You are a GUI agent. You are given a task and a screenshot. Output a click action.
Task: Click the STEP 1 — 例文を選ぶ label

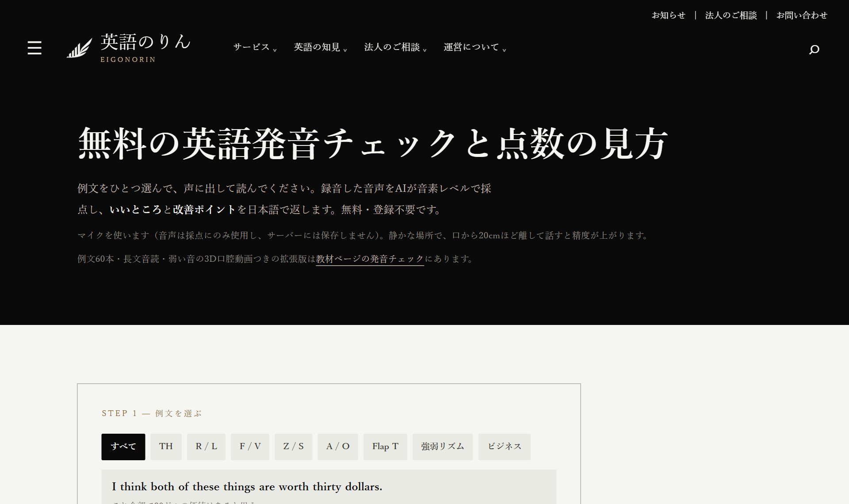click(x=152, y=413)
